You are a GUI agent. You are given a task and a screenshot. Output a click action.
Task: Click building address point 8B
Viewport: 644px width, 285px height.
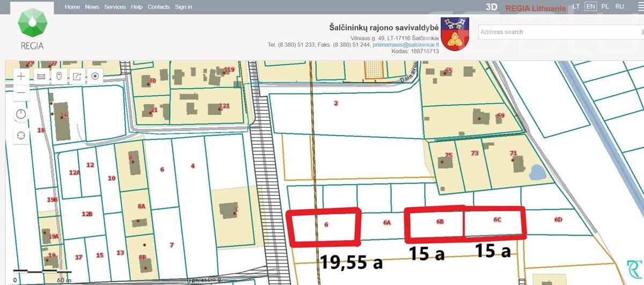point(142,257)
